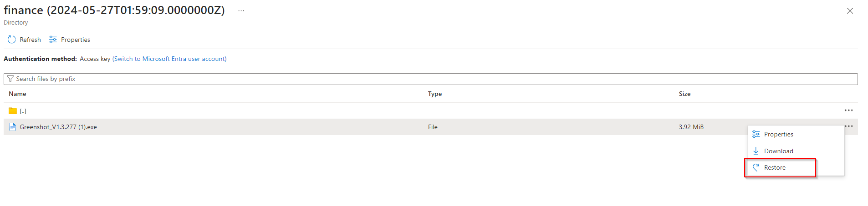Screen dimensions: 868x206
Task: Open the ellipsis menu for parent folder row
Action: coord(848,111)
